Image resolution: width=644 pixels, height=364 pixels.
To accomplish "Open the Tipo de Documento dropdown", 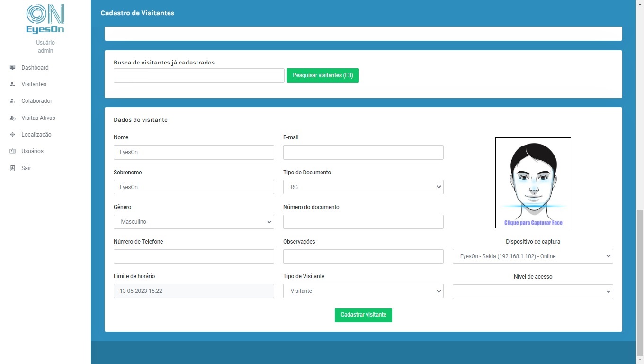I will pyautogui.click(x=363, y=187).
